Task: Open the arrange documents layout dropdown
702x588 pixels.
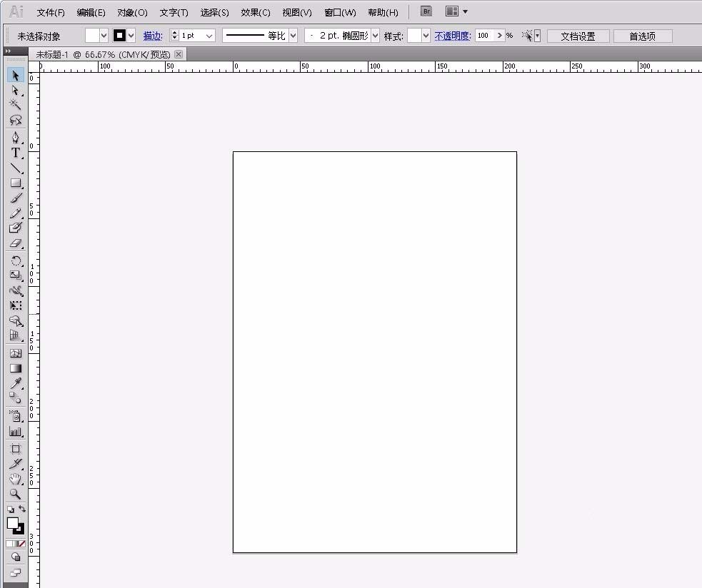Action: point(456,11)
